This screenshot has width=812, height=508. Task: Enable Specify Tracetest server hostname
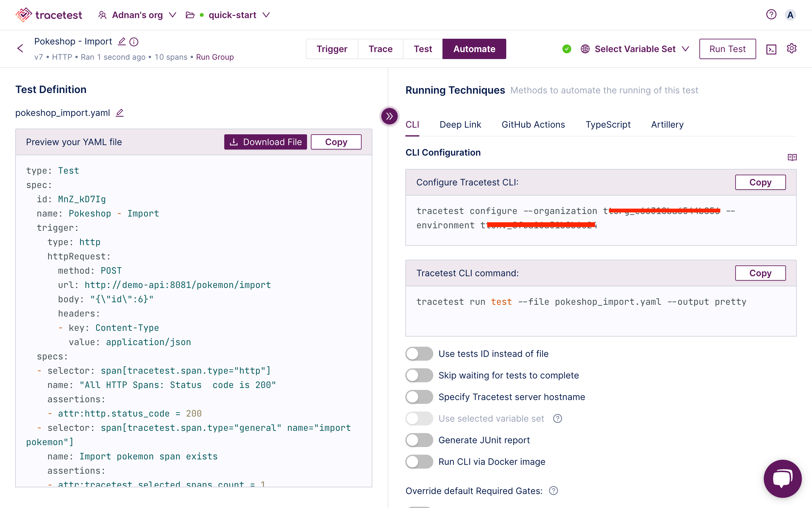coord(419,397)
